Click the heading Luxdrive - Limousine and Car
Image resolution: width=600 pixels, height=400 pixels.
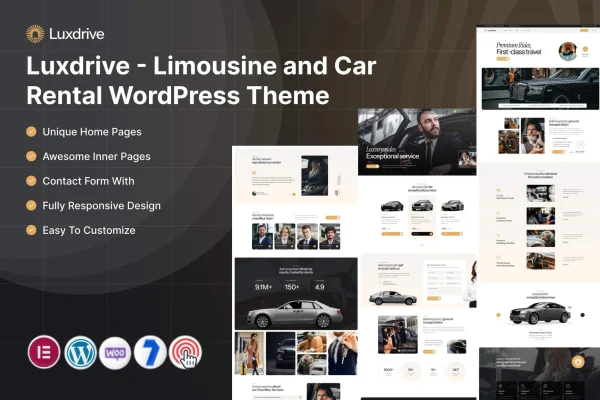[x=201, y=66]
